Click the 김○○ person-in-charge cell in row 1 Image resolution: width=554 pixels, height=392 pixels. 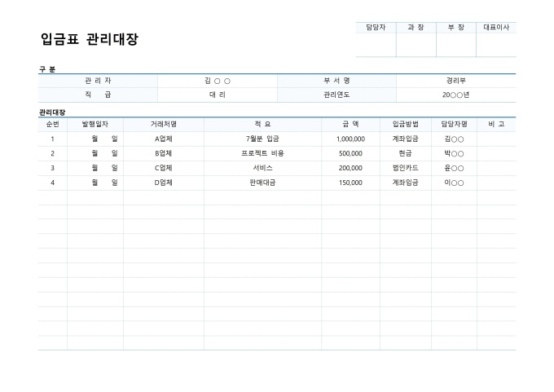pos(454,139)
